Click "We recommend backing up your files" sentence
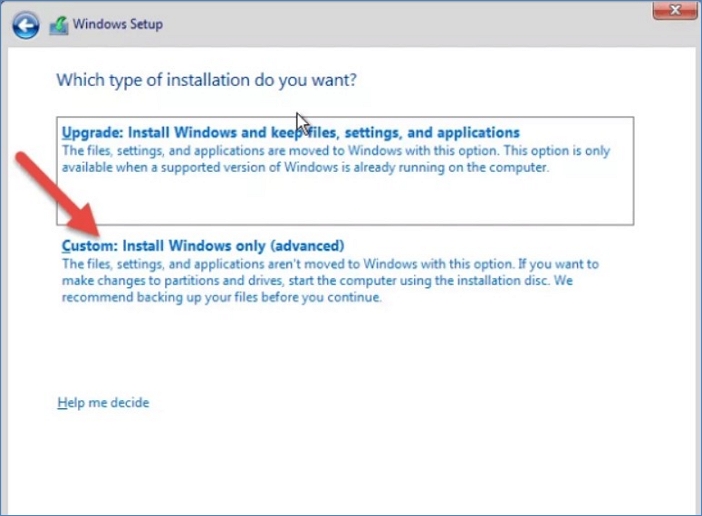This screenshot has height=516, width=702. (x=222, y=297)
